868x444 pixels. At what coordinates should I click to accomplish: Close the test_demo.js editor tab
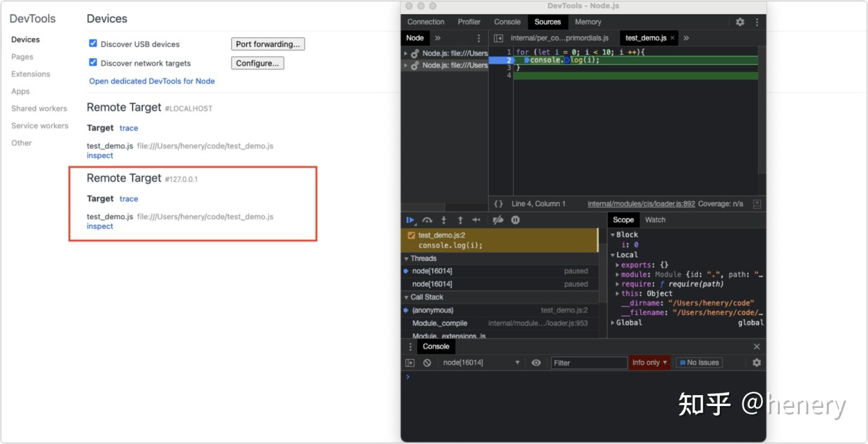click(x=673, y=38)
